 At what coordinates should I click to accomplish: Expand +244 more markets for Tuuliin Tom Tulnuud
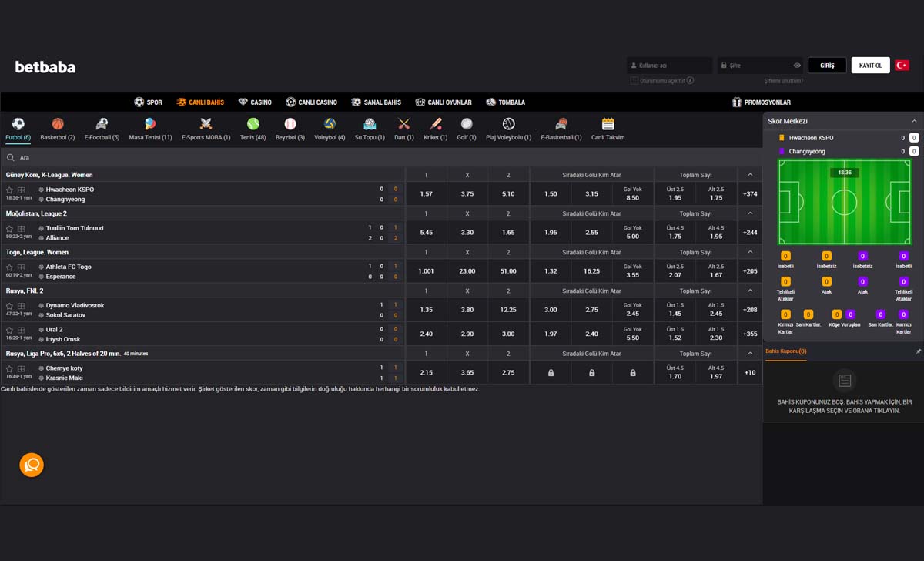[x=750, y=233]
